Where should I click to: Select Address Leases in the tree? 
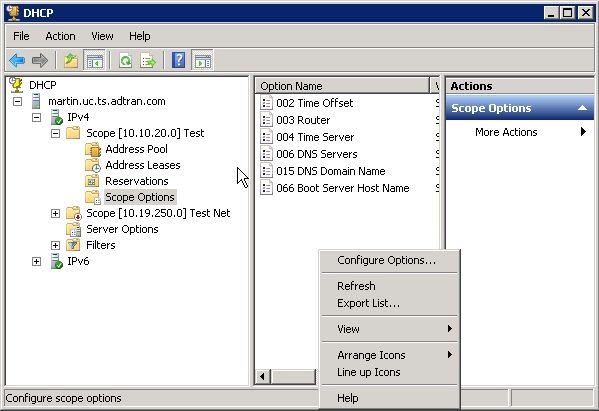(x=143, y=165)
